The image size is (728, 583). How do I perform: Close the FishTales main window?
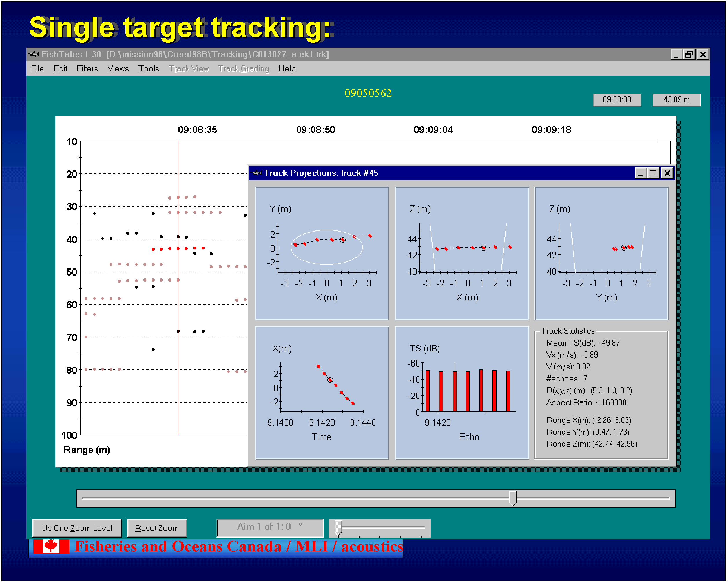tap(703, 54)
